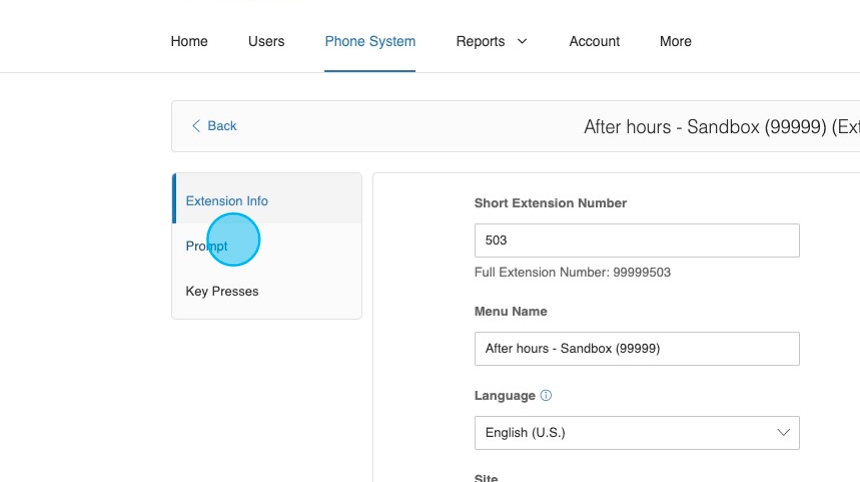860x482 pixels.
Task: Switch to the Key Presses section
Action: [222, 292]
